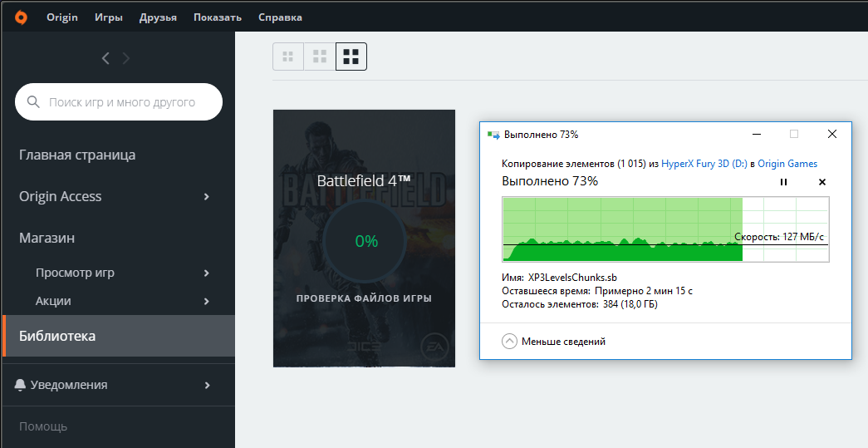The height and width of the screenshot is (448, 868).
Task: Open the Магазин section
Action: tap(47, 238)
